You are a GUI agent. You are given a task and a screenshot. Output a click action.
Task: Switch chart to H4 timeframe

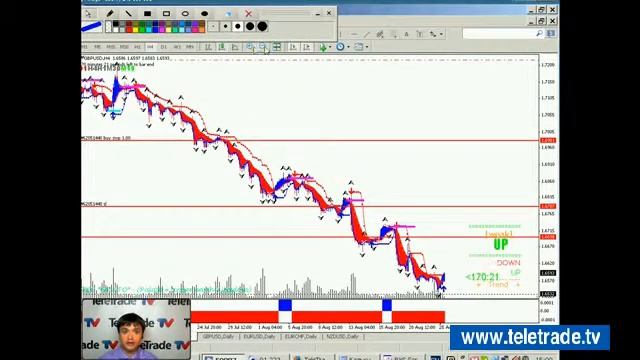point(150,47)
